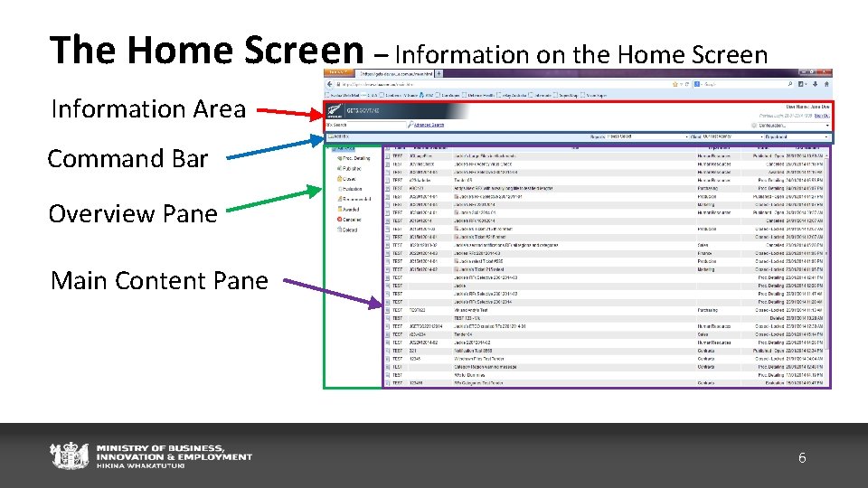The width and height of the screenshot is (868, 488).
Task: Click the gear icon beside Configuration
Action: coord(754,126)
